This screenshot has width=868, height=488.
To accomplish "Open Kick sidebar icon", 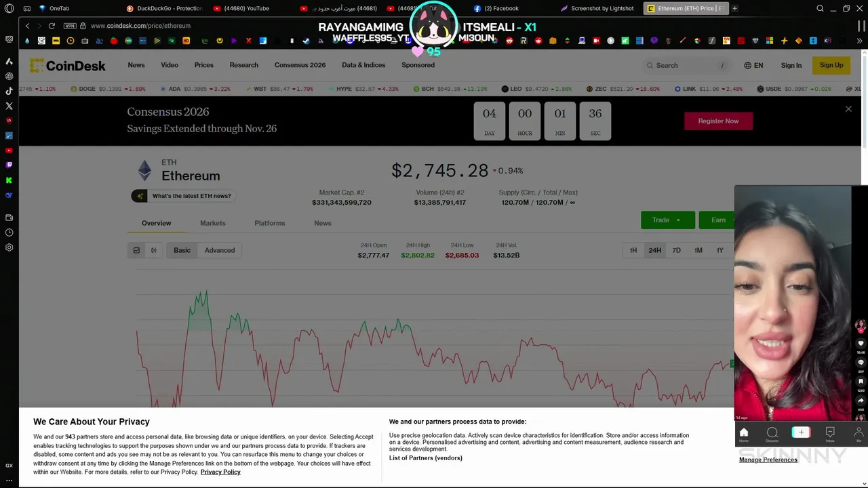I will pyautogui.click(x=9, y=180).
